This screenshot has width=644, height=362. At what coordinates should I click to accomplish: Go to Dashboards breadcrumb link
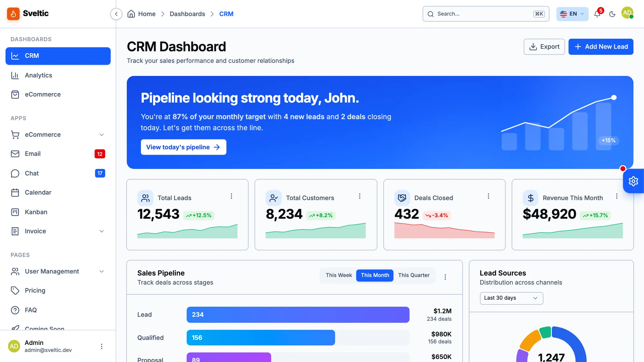(x=187, y=14)
